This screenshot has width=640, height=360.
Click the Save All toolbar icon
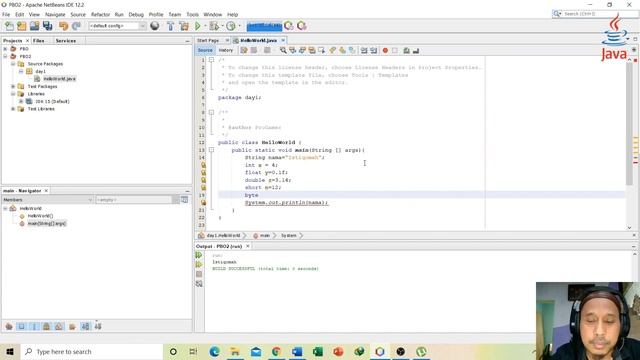coord(48,26)
